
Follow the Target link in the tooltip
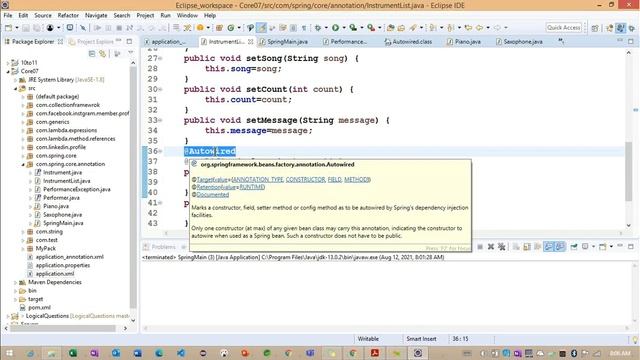(x=205, y=180)
